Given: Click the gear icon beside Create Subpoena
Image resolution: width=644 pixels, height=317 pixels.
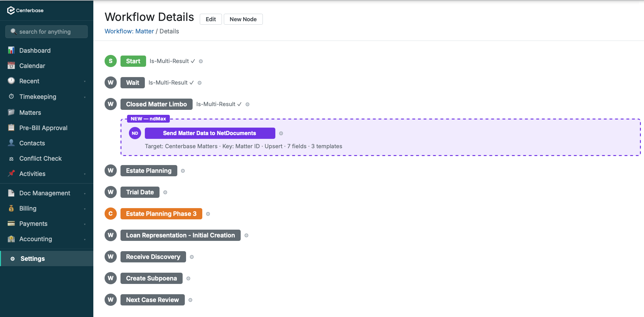Looking at the screenshot, I should (x=188, y=279).
